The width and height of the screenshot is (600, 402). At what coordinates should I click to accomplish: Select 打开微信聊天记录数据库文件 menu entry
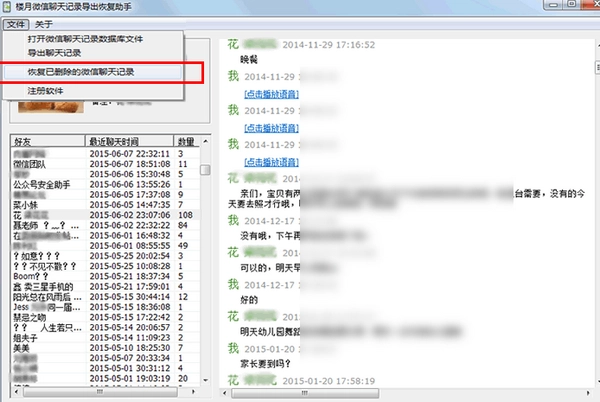coord(81,39)
